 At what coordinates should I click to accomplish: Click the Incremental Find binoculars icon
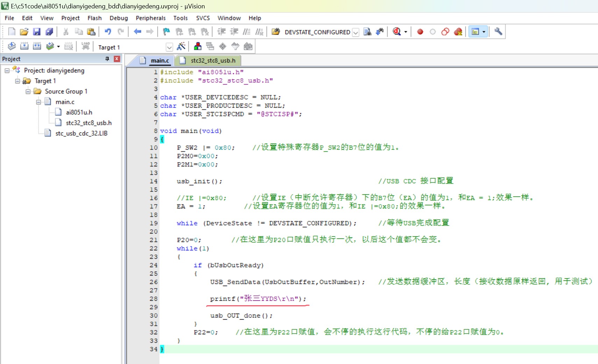pyautogui.click(x=380, y=32)
